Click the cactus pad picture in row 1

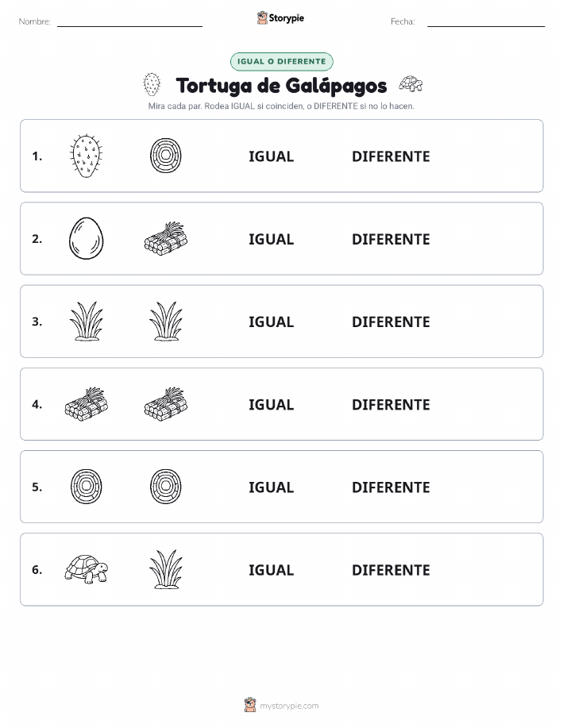(x=86, y=156)
